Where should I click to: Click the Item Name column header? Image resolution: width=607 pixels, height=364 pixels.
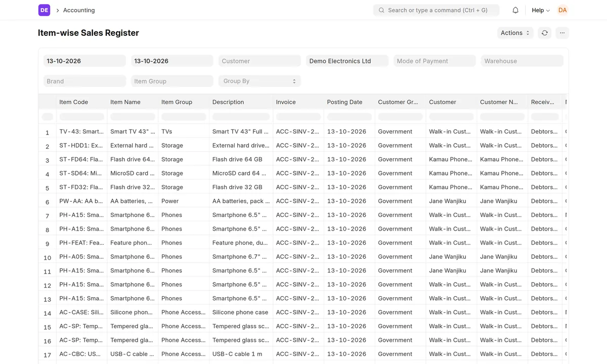[x=133, y=102]
